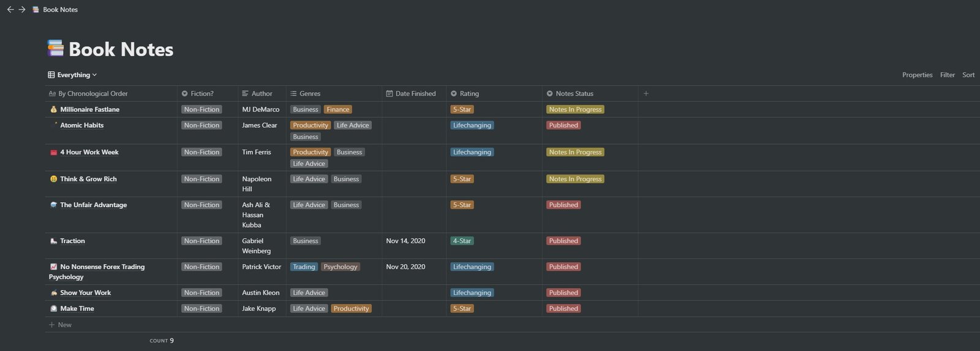Click the empty Date Finished cell for Make Time
This screenshot has height=351, width=980.
point(414,309)
